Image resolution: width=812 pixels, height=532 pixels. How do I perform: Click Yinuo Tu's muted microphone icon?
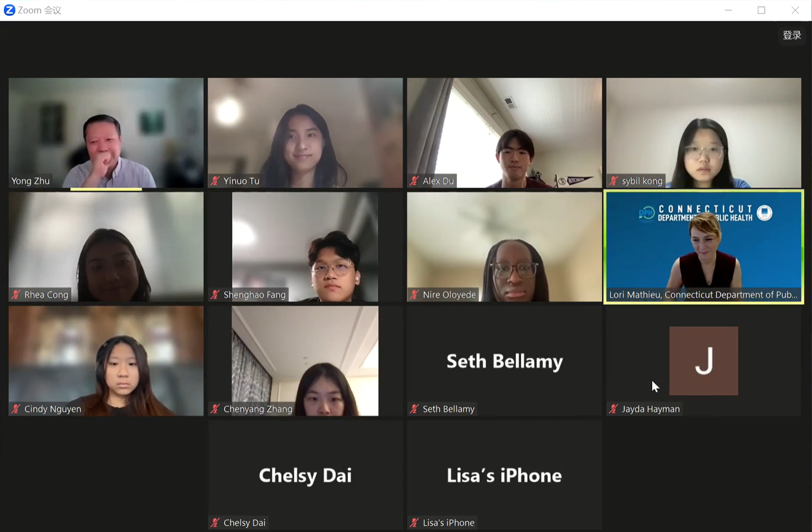click(x=215, y=181)
